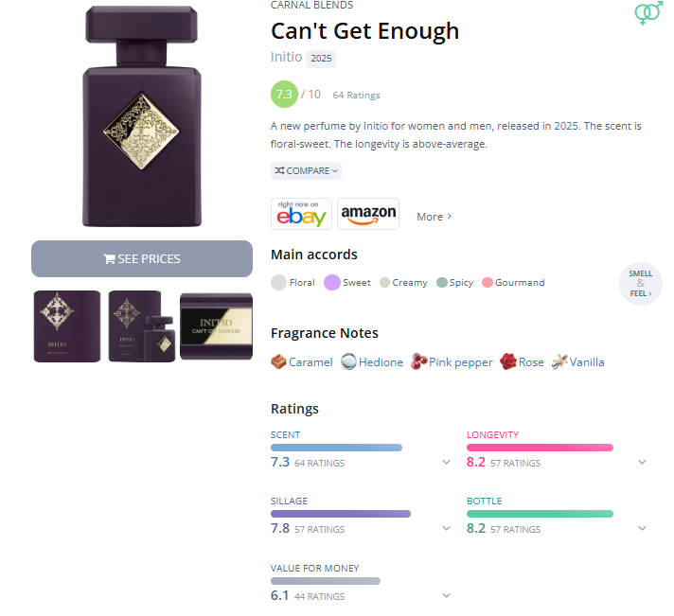This screenshot has height=616, width=674.
Task: Click the Rose note icon
Action: pyautogui.click(x=508, y=361)
